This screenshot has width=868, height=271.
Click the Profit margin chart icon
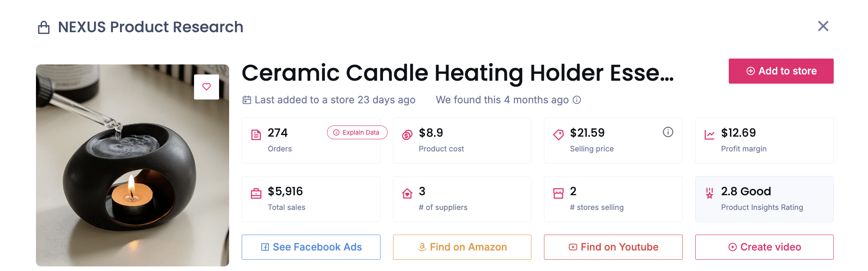(709, 134)
